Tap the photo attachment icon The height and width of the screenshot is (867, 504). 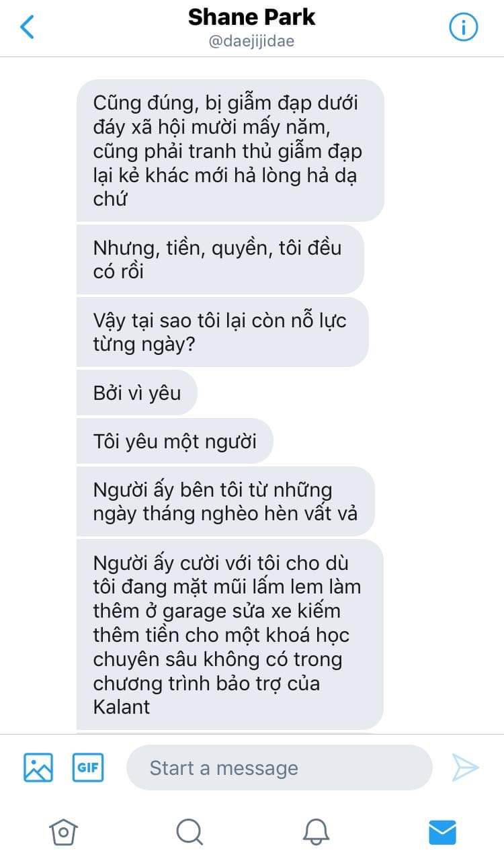[x=38, y=767]
